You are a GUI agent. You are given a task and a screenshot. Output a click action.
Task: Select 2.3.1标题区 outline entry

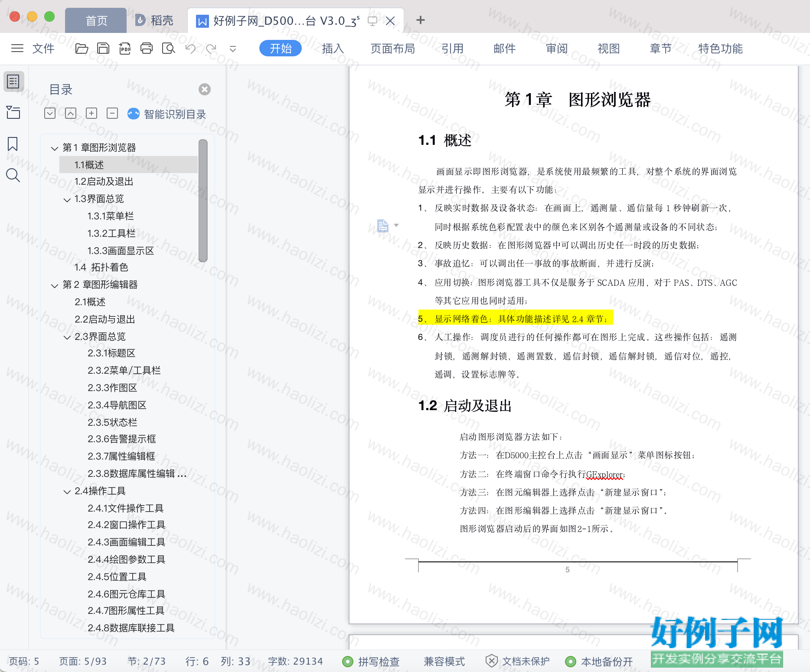[112, 353]
